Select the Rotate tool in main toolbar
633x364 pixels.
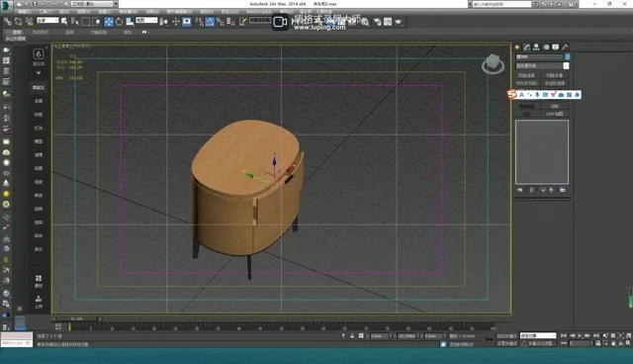point(119,22)
